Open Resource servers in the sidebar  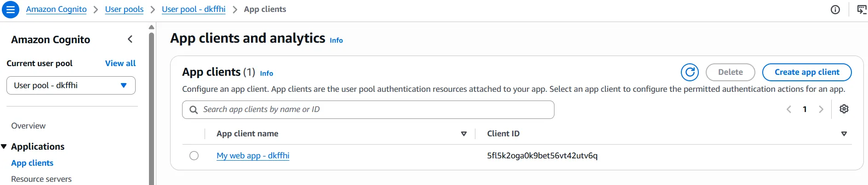tap(41, 179)
